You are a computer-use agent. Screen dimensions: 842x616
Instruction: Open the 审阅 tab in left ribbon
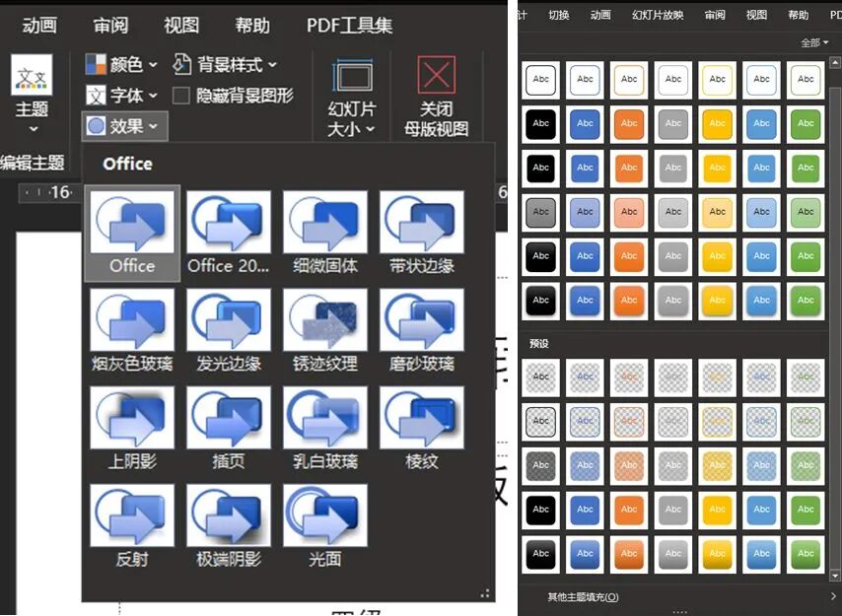(x=110, y=26)
